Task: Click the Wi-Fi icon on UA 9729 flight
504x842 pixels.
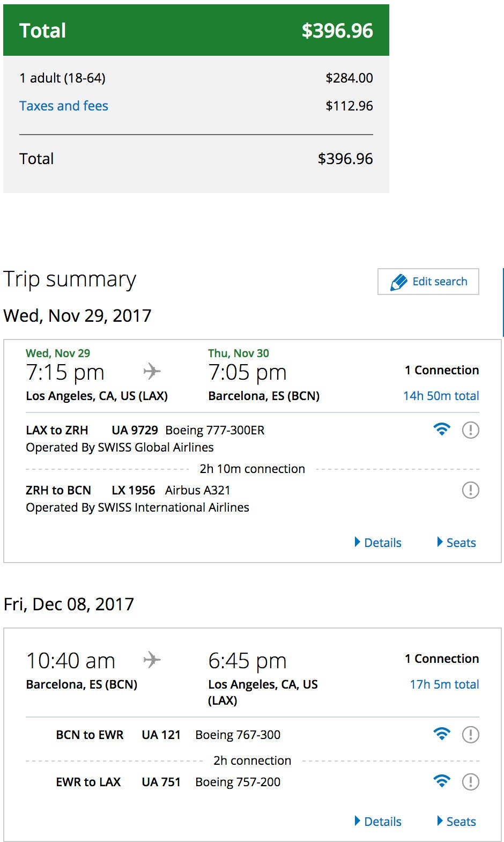Action: click(x=441, y=430)
